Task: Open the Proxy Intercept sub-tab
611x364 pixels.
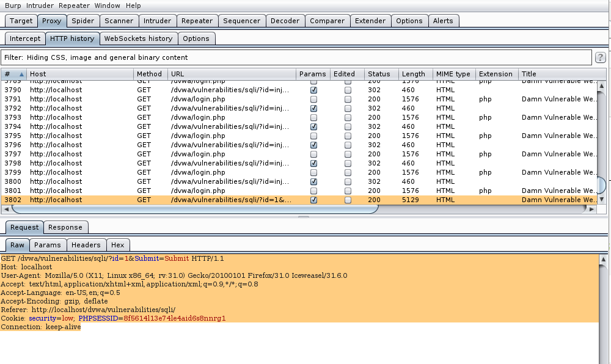Action: pos(25,38)
